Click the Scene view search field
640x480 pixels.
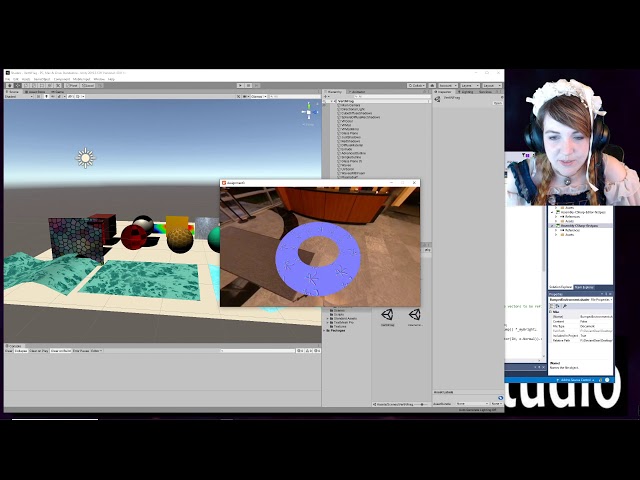pyautogui.click(x=294, y=96)
